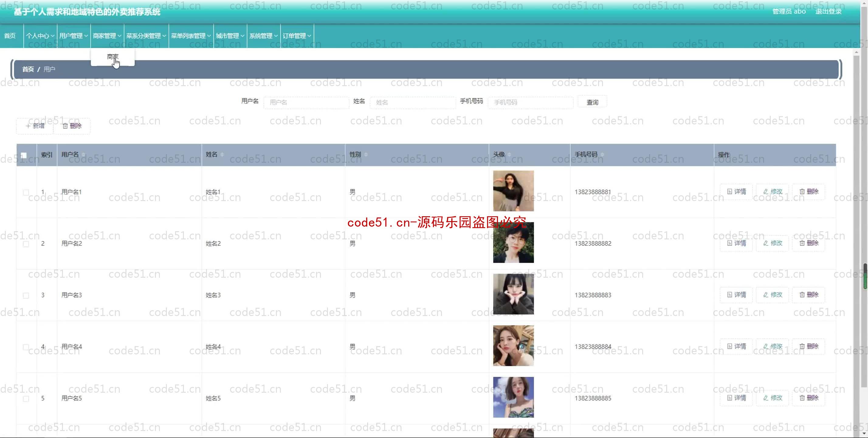Viewport: 868px width, 438px height.
Task: Expand the 个人中心 menu
Action: (x=40, y=36)
